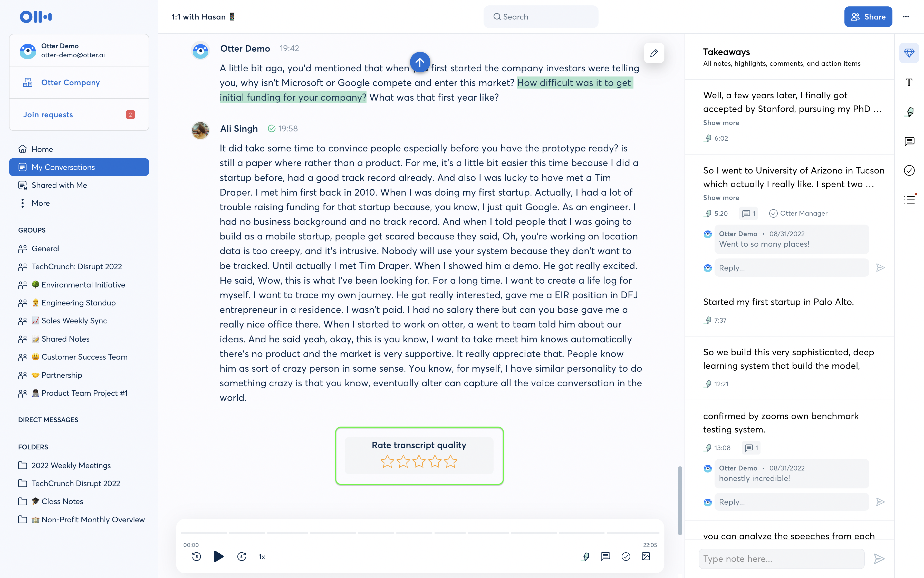The image size is (924, 578).
Task: Rewind 5 seconds in player
Action: [x=197, y=557]
